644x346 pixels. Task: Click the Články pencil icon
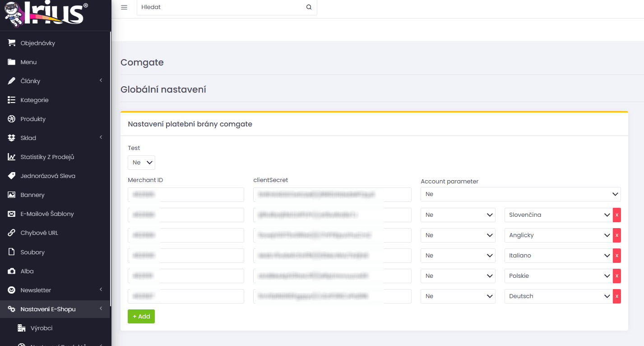click(12, 81)
